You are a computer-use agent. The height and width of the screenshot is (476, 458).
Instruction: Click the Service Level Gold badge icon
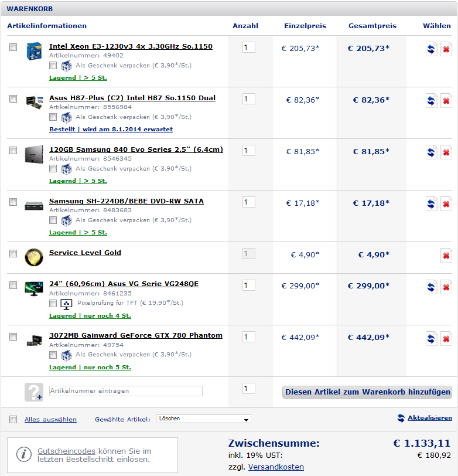coord(33,257)
